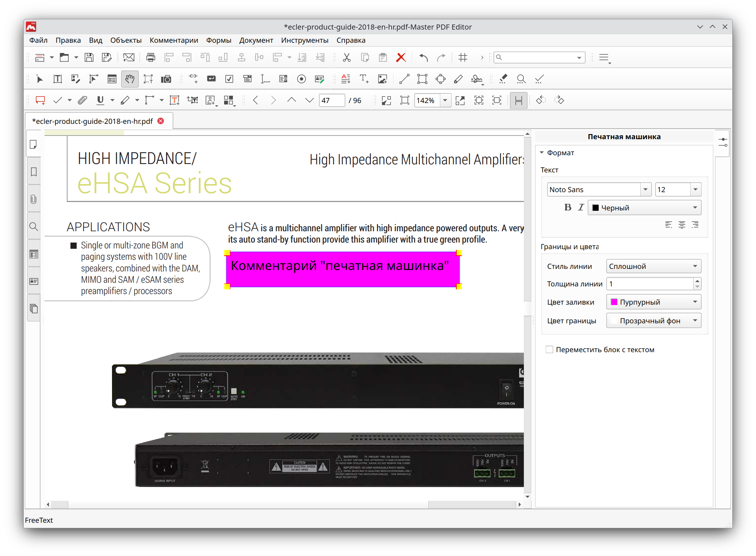The width and height of the screenshot is (756, 556).
Task: Send the document via the email envelope icon
Action: tap(128, 57)
